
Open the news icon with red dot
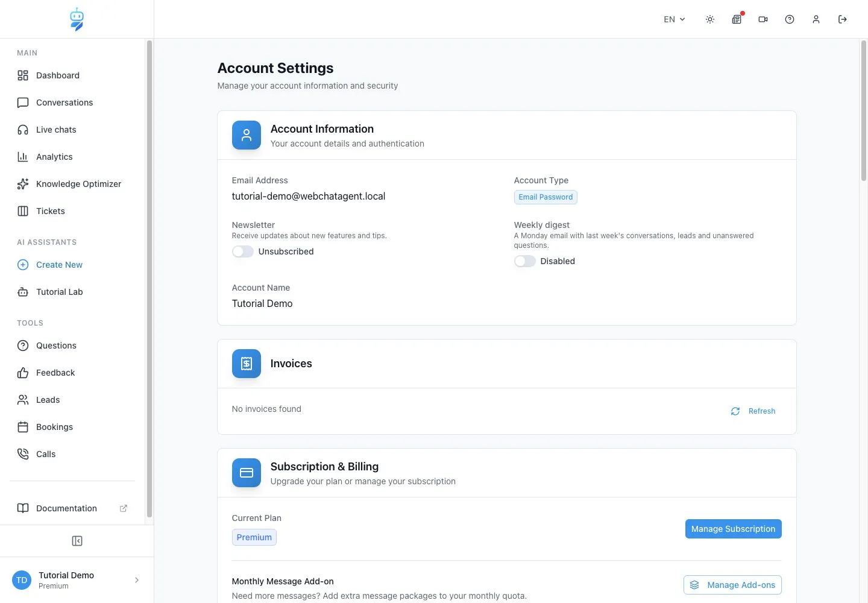[737, 19]
